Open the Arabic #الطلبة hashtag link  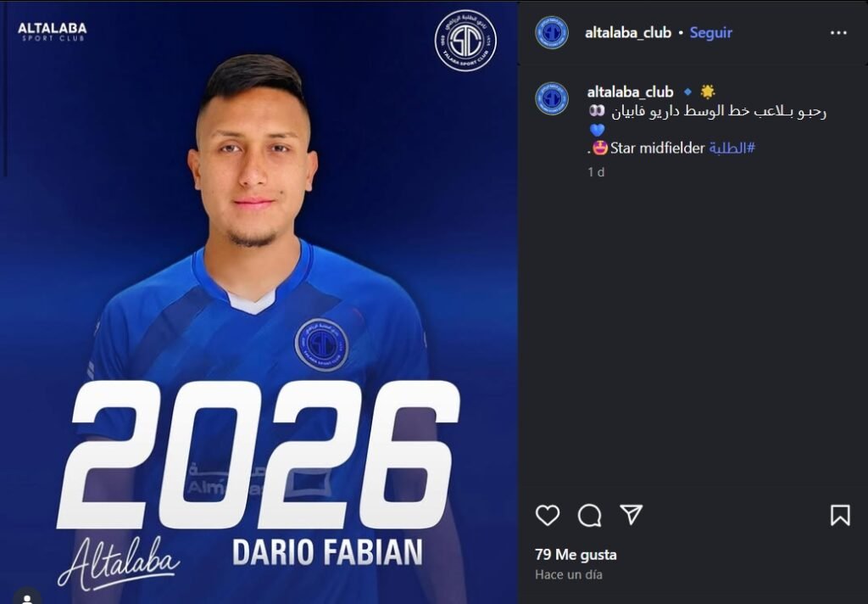pos(732,148)
